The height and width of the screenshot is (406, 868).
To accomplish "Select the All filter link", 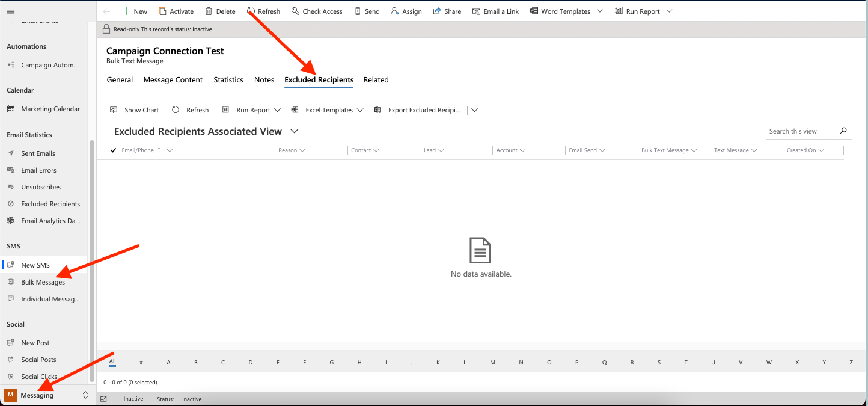I will point(112,362).
